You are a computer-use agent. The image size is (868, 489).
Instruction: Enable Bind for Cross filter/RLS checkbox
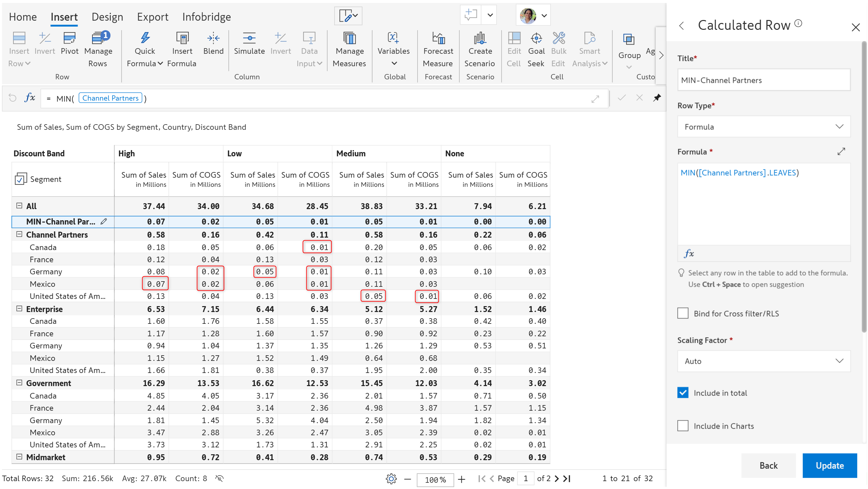[x=683, y=313]
